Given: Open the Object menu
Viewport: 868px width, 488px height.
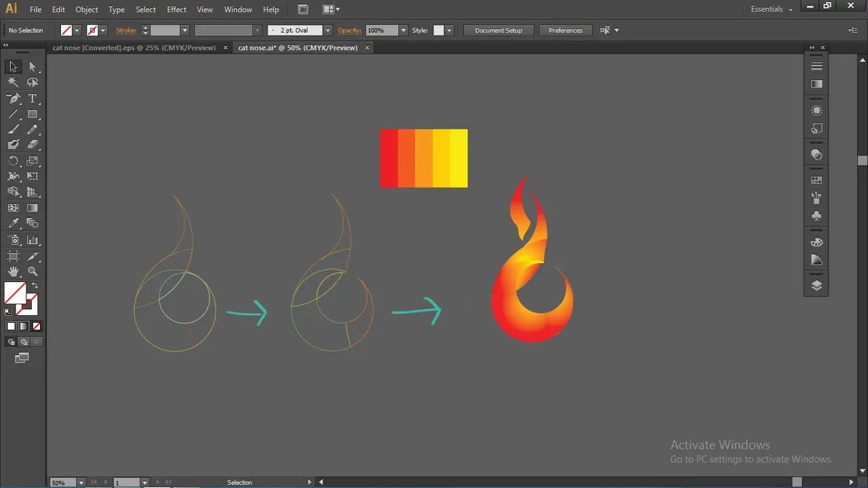Looking at the screenshot, I should click(x=86, y=9).
